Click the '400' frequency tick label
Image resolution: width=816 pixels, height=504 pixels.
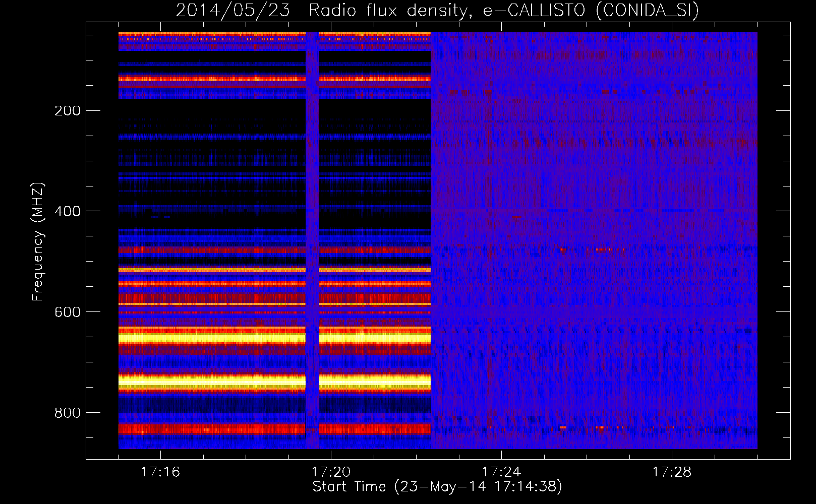[68, 211]
